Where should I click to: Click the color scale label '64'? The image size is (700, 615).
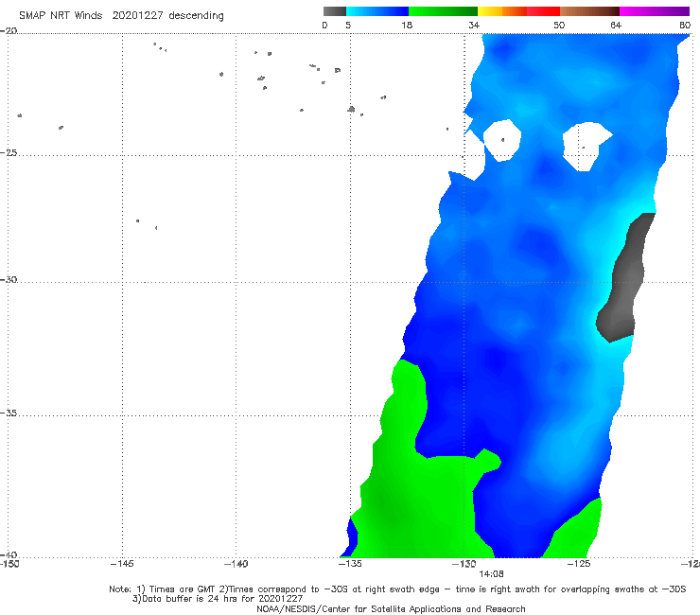coord(616,26)
